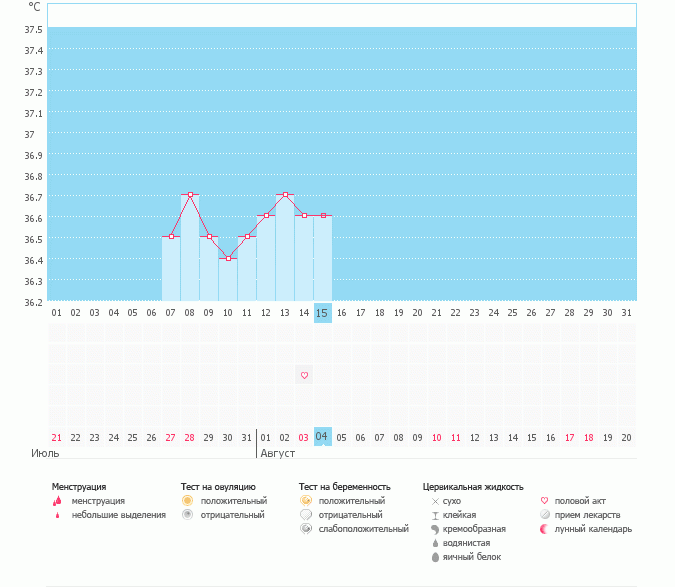The height and width of the screenshot is (587, 675).
Task: Click the positive ovulation test icon
Action: 187,500
